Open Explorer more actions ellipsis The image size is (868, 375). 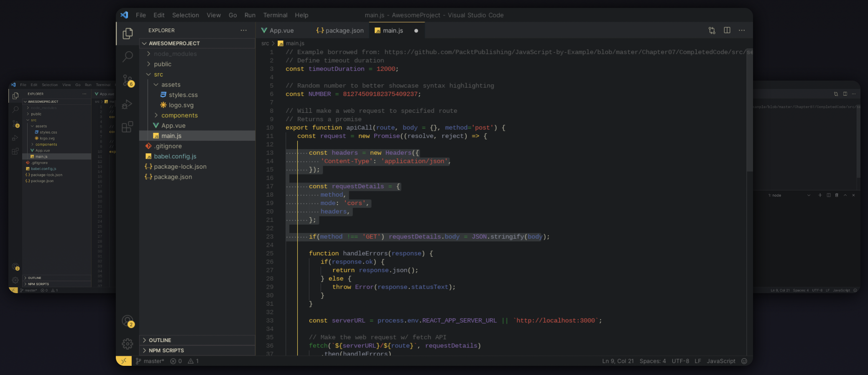pos(243,30)
